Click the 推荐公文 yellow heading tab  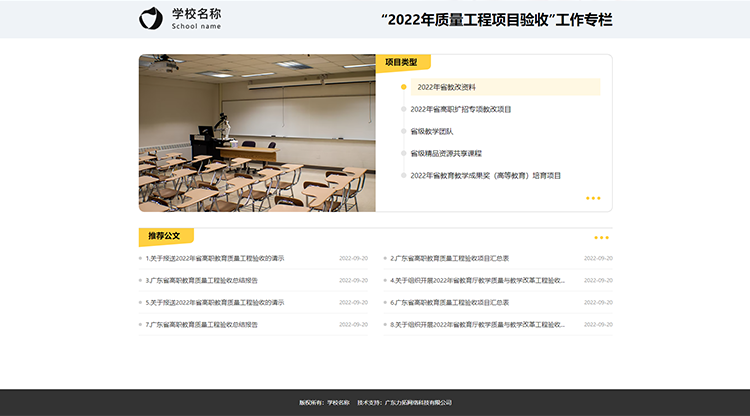164,237
